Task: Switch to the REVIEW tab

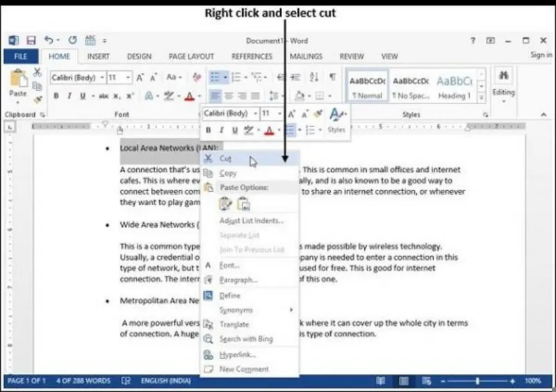Action: pyautogui.click(x=352, y=56)
